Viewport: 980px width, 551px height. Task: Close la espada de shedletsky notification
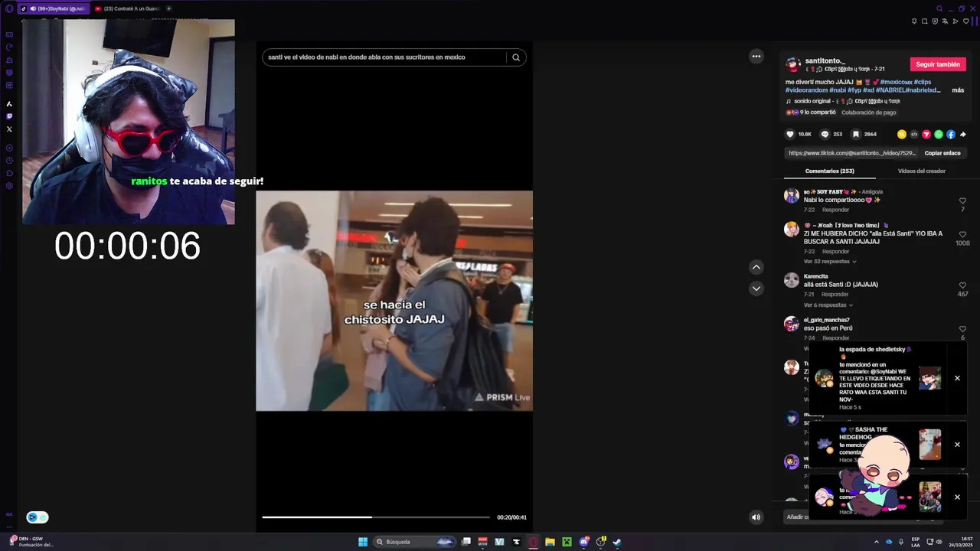(957, 378)
